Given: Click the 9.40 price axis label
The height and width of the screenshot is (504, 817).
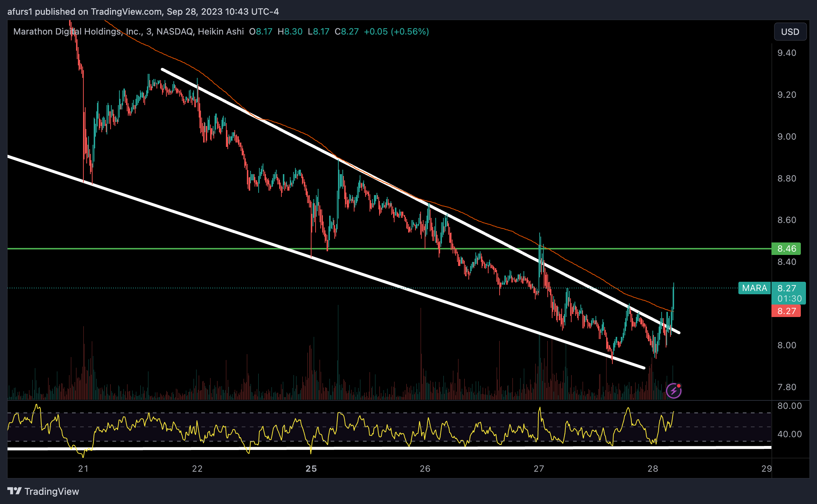Looking at the screenshot, I should tap(787, 53).
